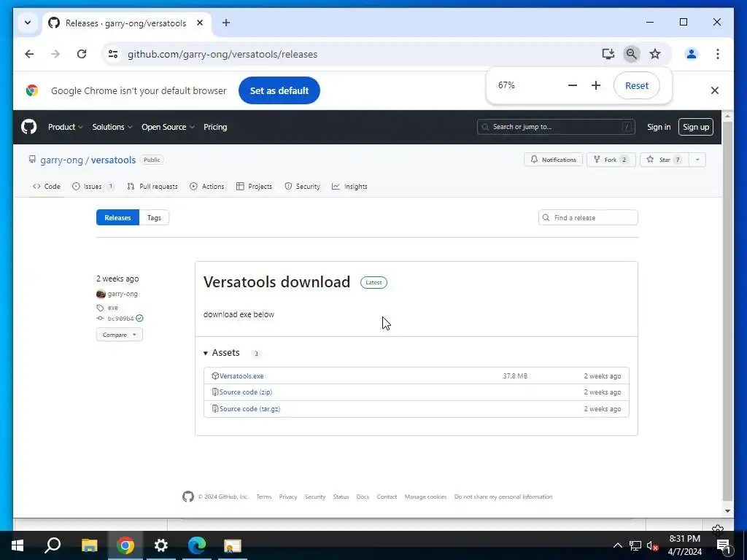The height and width of the screenshot is (560, 747).
Task: Open footer Privacy link
Action: pos(287,497)
